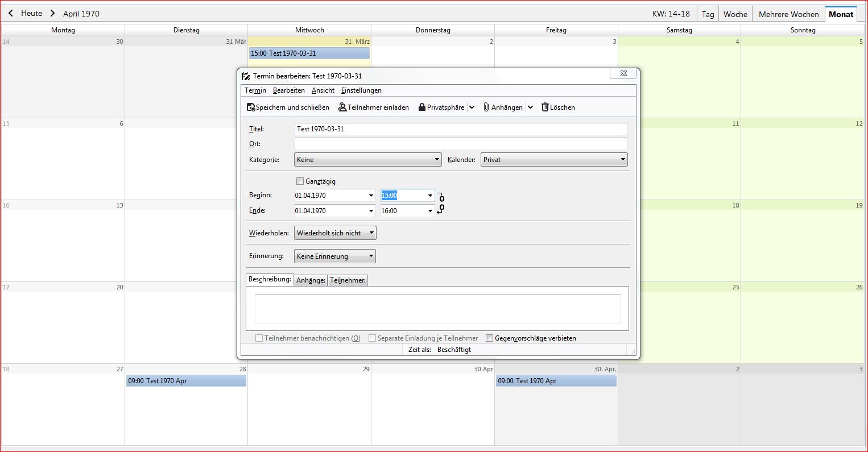868x452 pixels.
Task: Open the Termin menu
Action: [255, 90]
